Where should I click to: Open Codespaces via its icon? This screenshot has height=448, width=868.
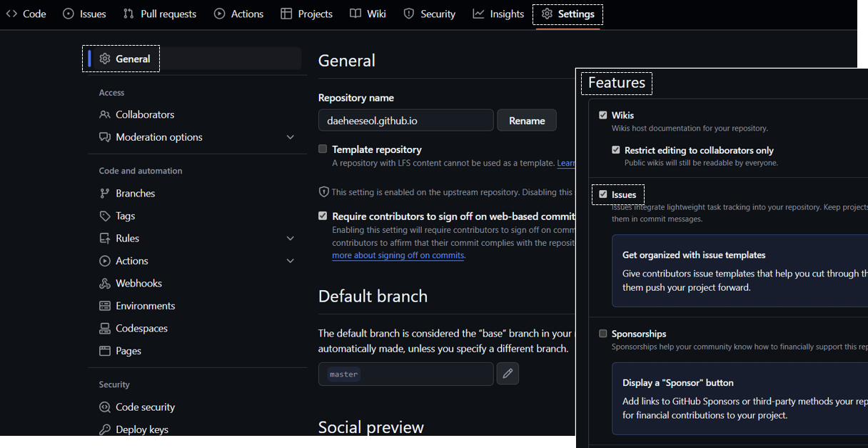pyautogui.click(x=105, y=328)
